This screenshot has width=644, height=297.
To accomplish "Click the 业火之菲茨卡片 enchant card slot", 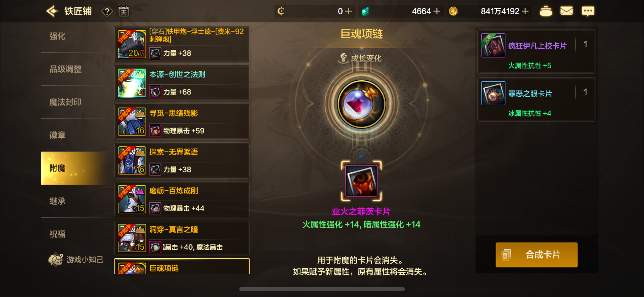I will pos(361,181).
